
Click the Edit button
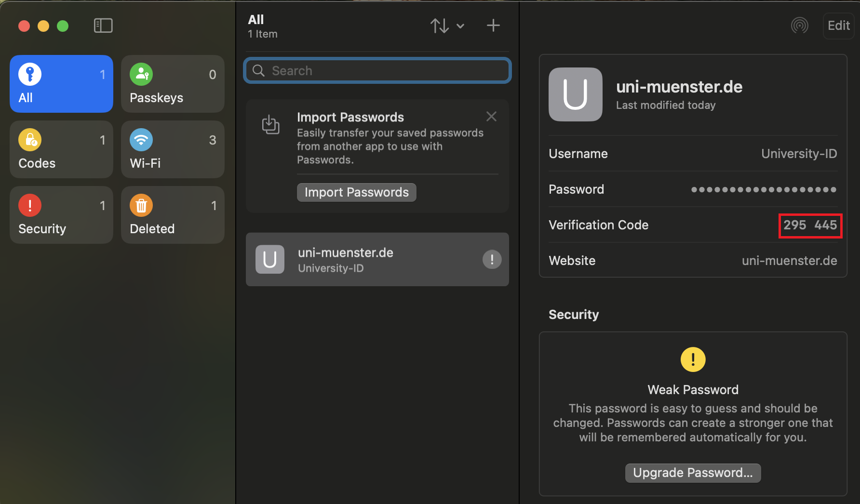coord(838,26)
